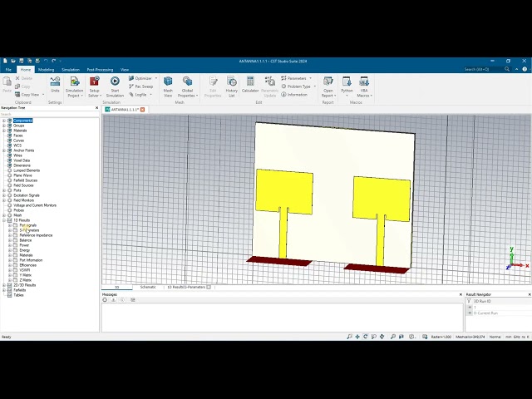Select the 1D Results\S-Parameters tab
This screenshot has height=399, width=532.
[x=186, y=287]
